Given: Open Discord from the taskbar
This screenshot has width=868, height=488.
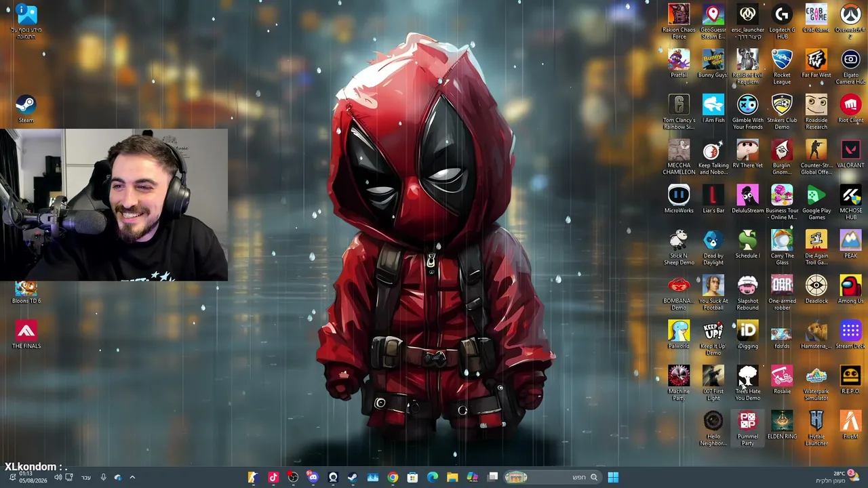Looking at the screenshot, I should point(313,477).
